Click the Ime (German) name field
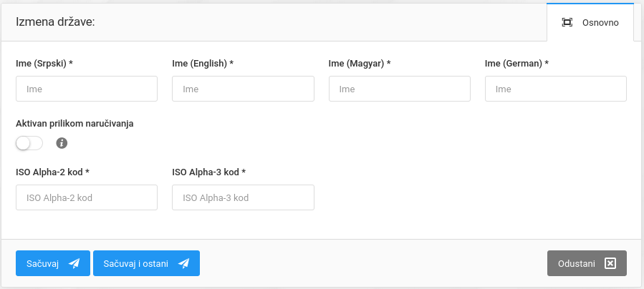Image resolution: width=644 pixels, height=289 pixels. tap(555, 89)
